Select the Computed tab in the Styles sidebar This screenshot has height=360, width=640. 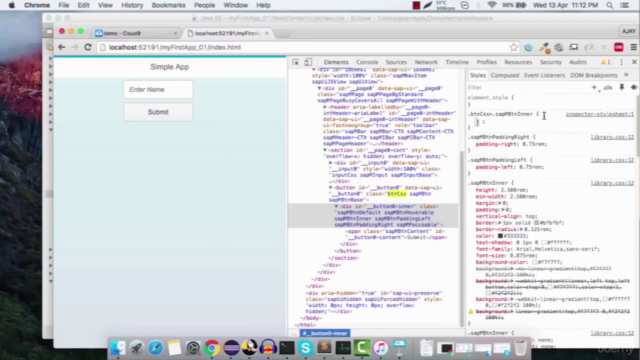[505, 75]
